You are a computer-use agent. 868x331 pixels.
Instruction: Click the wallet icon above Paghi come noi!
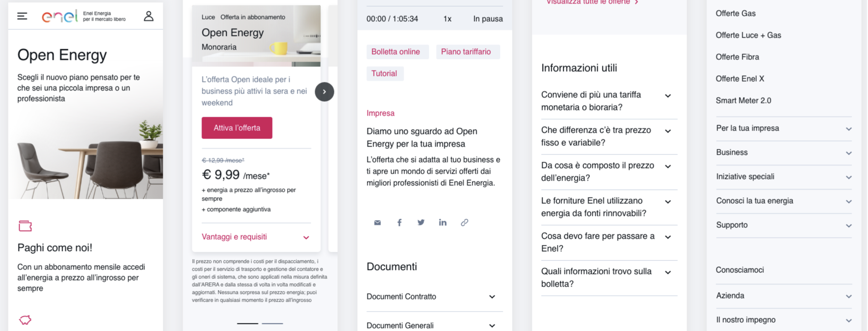25,226
